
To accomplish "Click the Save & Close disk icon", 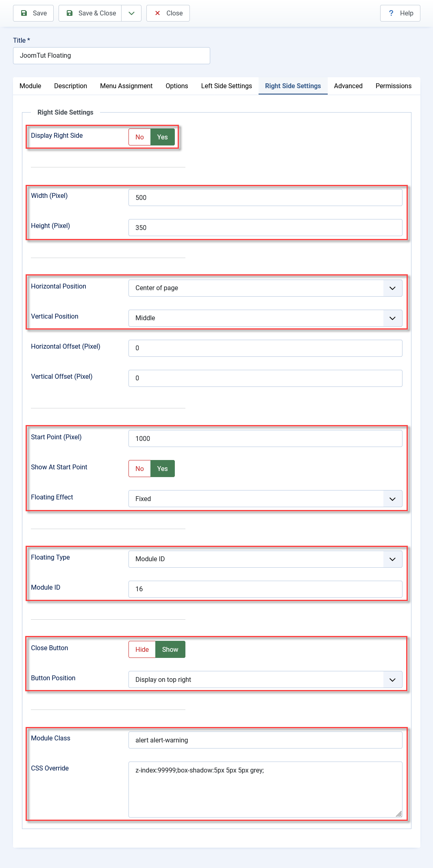I will 70,13.
